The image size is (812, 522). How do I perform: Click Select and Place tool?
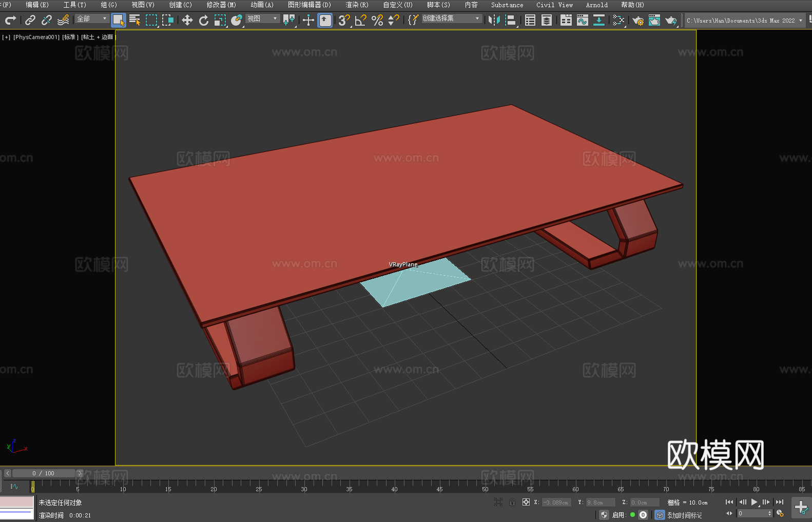point(237,20)
